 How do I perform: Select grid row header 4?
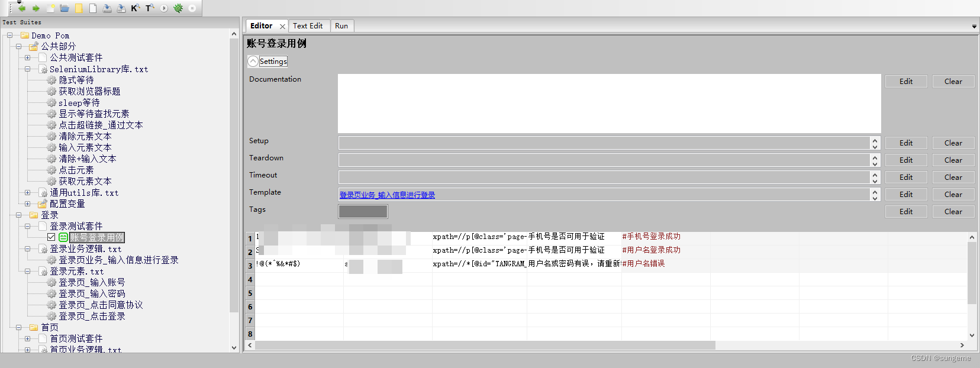pos(250,280)
